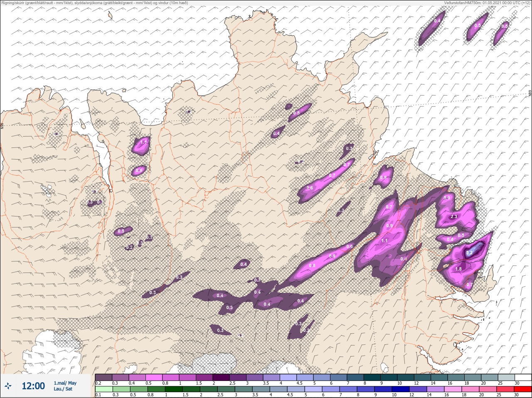Click the 1.1 value in the large purple band
The height and width of the screenshot is (398, 532).
384,241
